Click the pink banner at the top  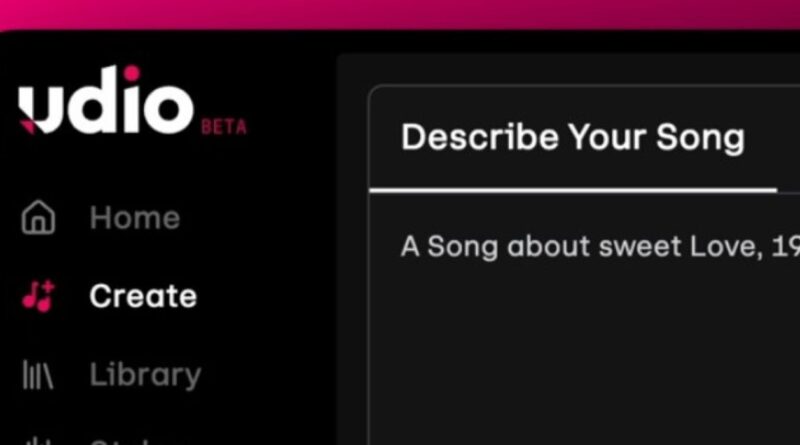(x=400, y=13)
